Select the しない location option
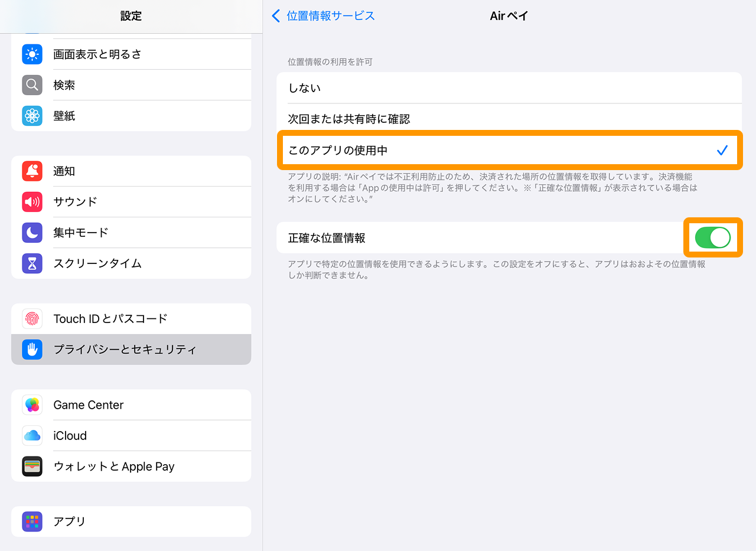Image resolution: width=756 pixels, height=551 pixels. pyautogui.click(x=509, y=88)
